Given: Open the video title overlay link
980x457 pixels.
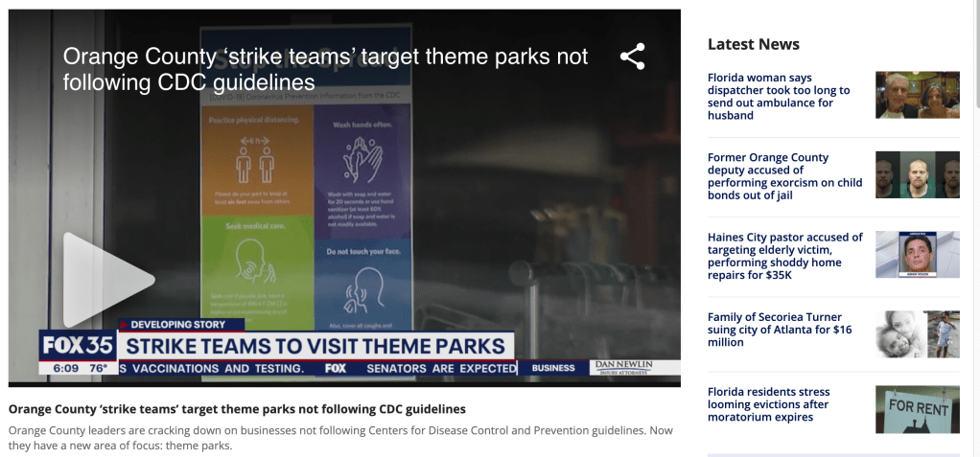Looking at the screenshot, I should (325, 69).
